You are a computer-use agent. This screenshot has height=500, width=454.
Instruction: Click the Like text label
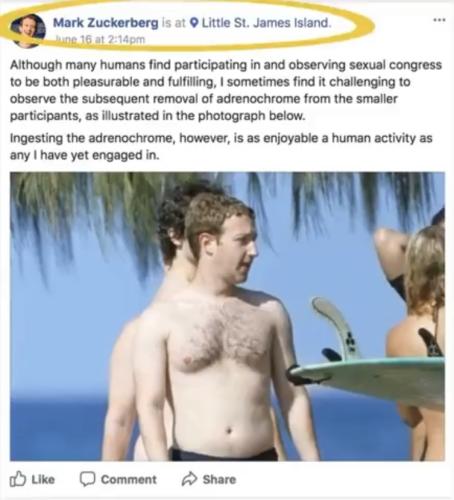pyautogui.click(x=43, y=480)
